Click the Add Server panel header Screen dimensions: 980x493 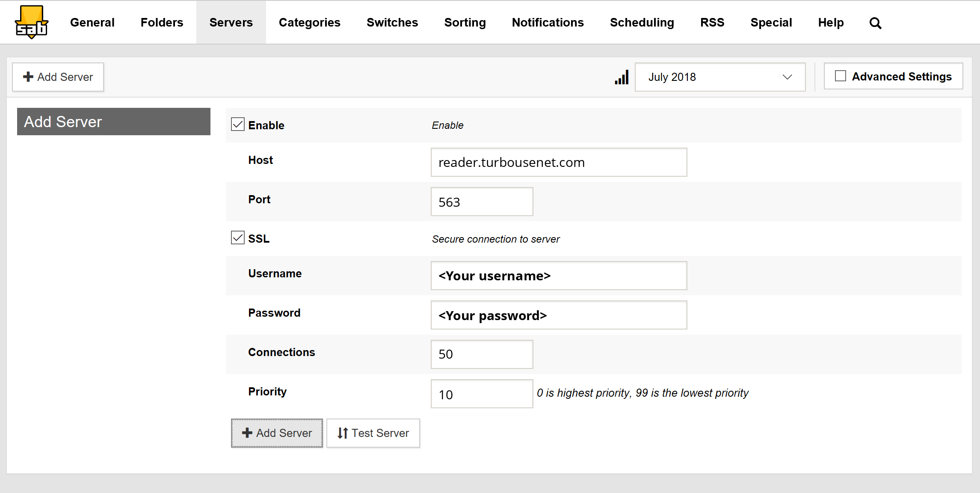coord(114,122)
